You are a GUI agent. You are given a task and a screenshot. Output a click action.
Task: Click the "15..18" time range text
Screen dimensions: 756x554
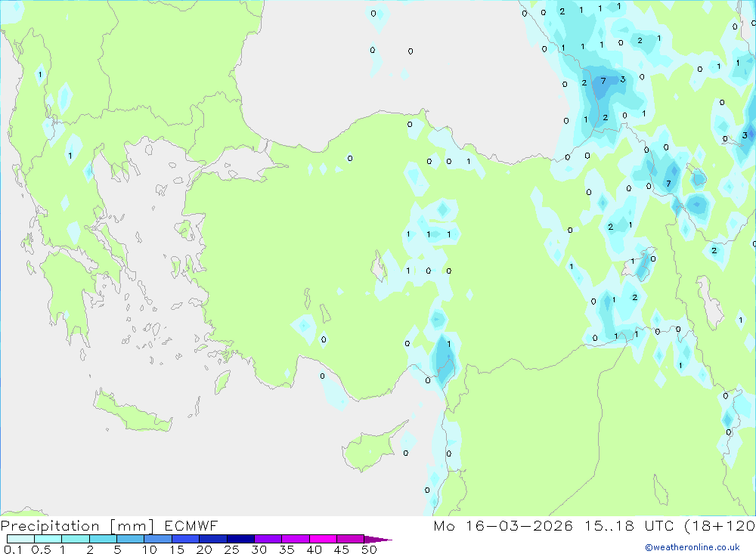(609, 525)
